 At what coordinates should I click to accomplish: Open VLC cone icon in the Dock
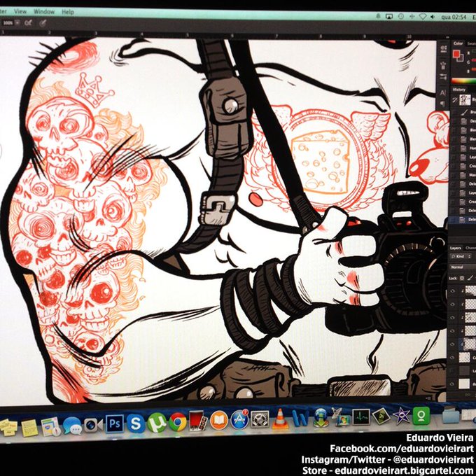(280, 419)
